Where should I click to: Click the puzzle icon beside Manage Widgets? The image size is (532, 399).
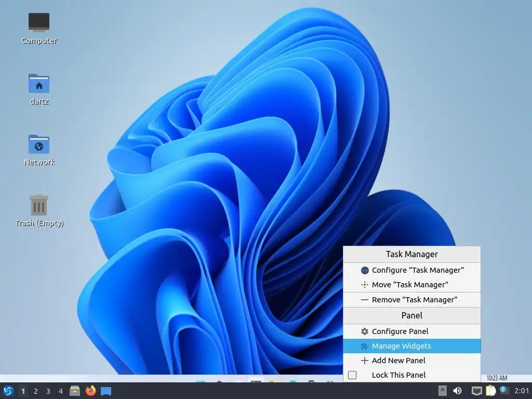(x=364, y=346)
